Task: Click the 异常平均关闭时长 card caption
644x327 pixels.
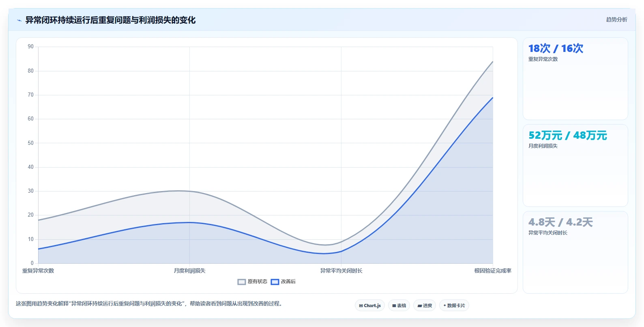Action: coord(548,233)
